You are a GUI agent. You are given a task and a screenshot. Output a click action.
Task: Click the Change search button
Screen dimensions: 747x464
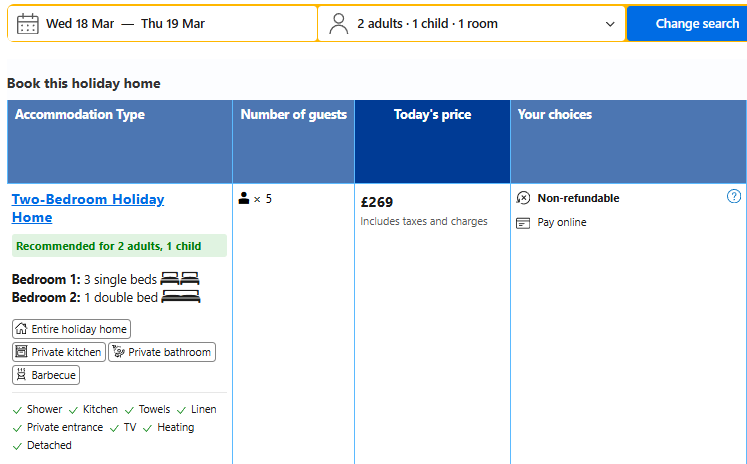687,24
